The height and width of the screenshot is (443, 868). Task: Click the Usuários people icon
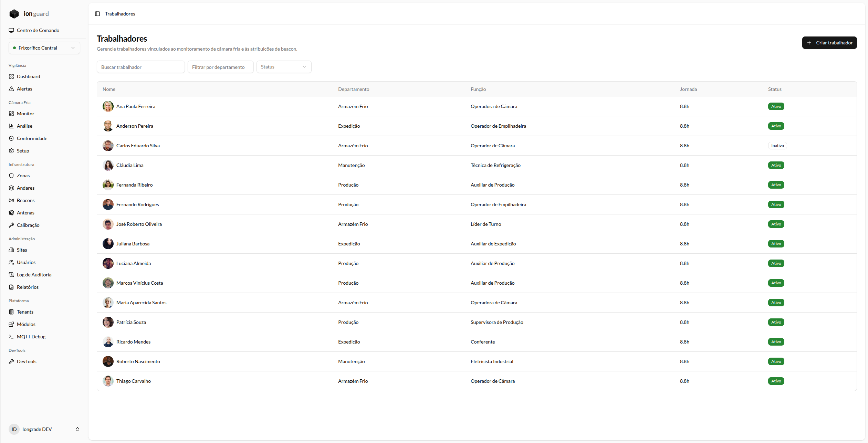[11, 262]
